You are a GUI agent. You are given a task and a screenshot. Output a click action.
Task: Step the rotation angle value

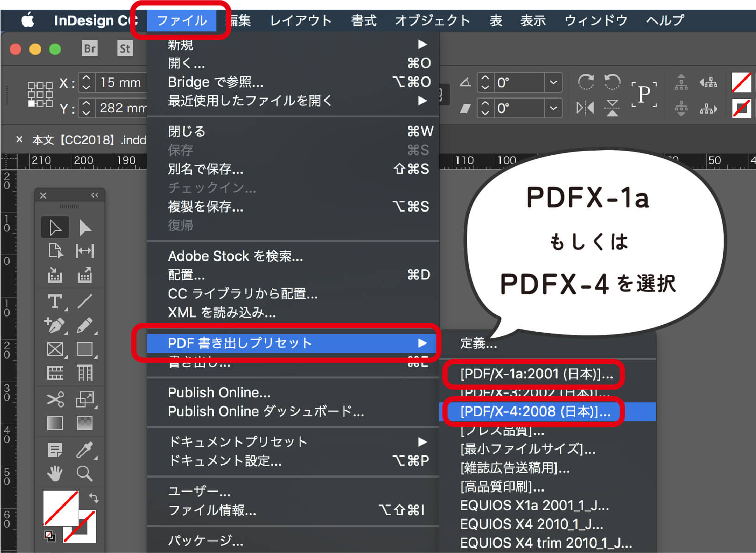tap(485, 83)
